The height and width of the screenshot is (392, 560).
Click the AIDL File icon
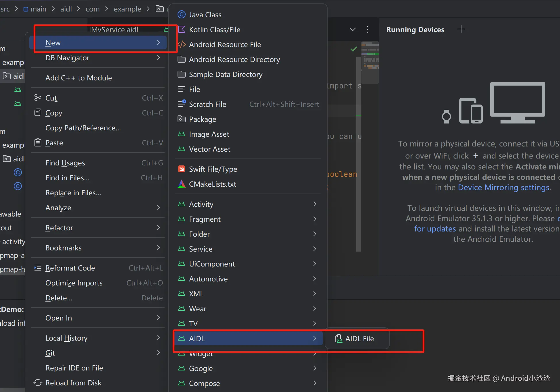(x=338, y=339)
